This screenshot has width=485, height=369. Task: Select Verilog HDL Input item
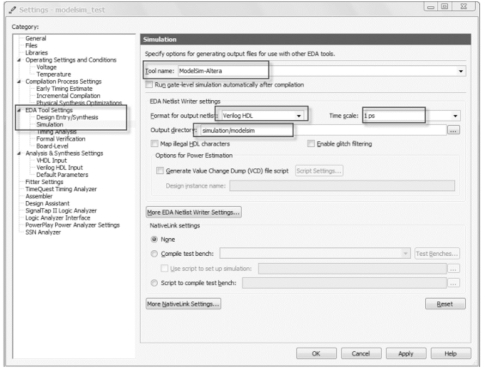point(59,167)
